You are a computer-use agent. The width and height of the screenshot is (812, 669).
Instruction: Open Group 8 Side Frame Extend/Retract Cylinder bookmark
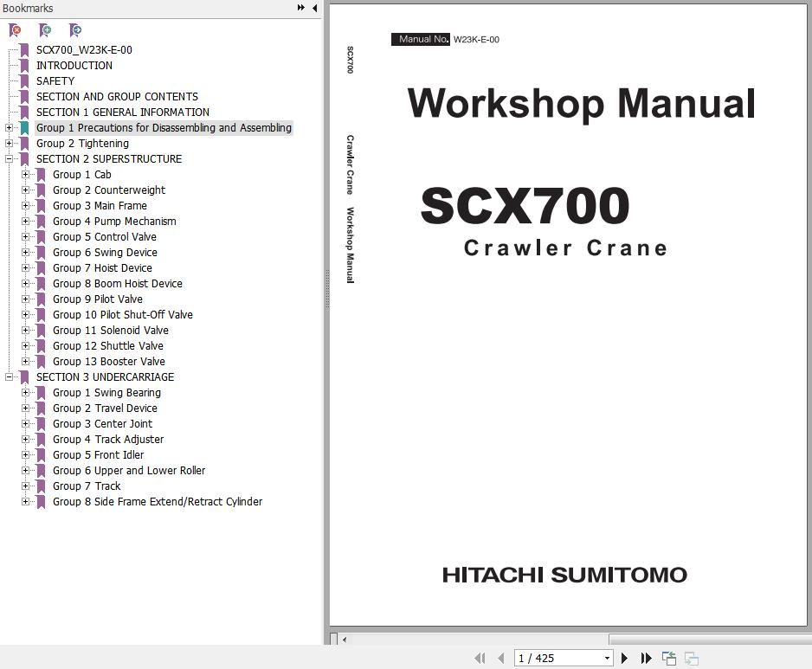[x=158, y=502]
